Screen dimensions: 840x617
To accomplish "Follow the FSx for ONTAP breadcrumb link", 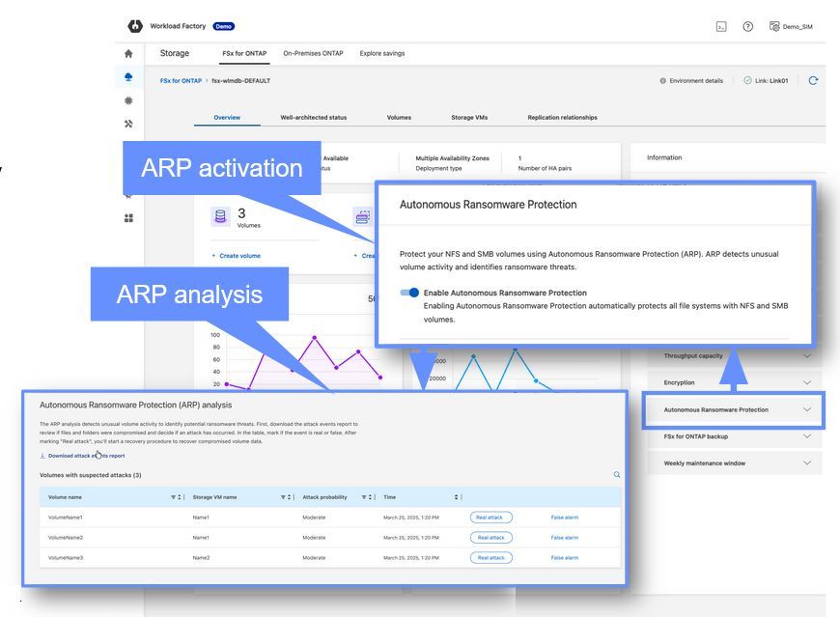I will coord(181,81).
